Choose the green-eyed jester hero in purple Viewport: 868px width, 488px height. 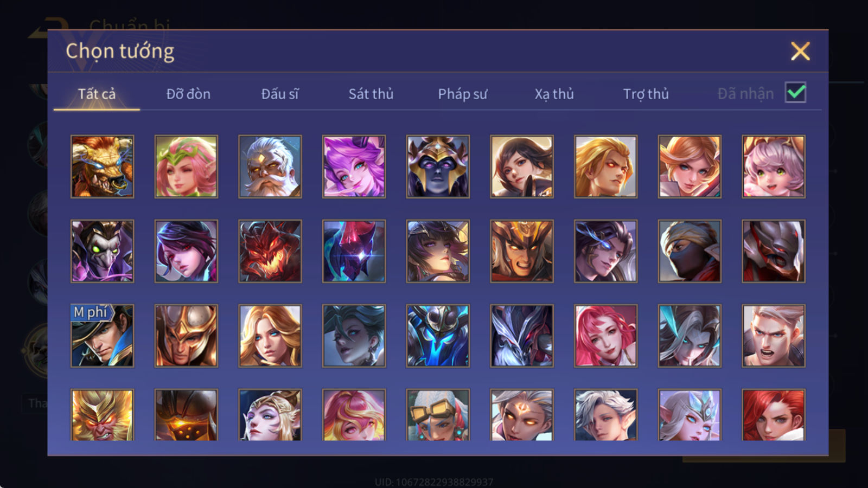coord(103,251)
